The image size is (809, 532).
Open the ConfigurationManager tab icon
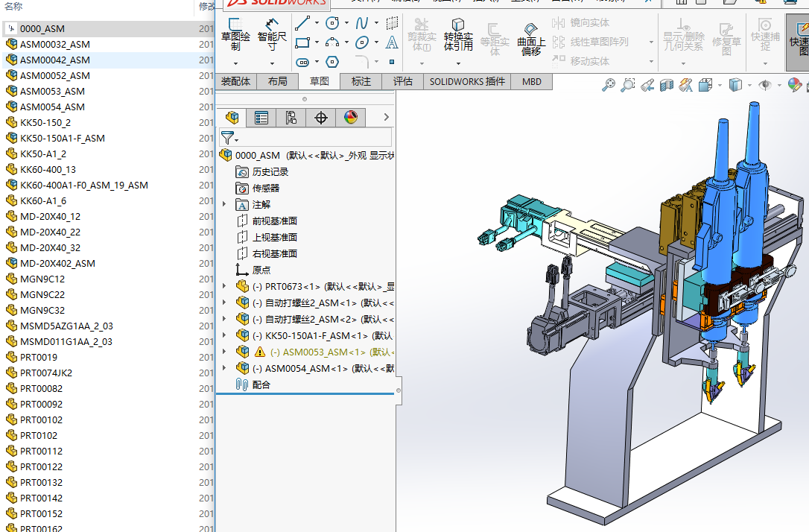[291, 118]
